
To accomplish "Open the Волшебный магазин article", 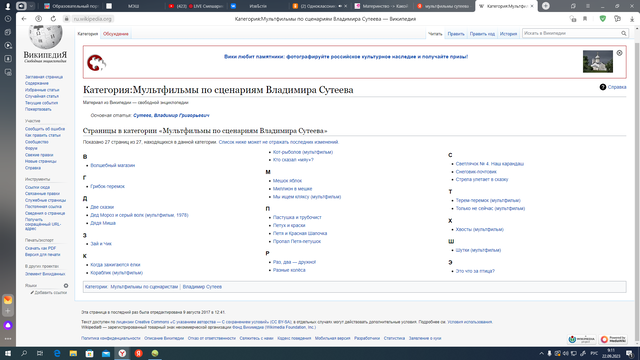I will (x=112, y=165).
